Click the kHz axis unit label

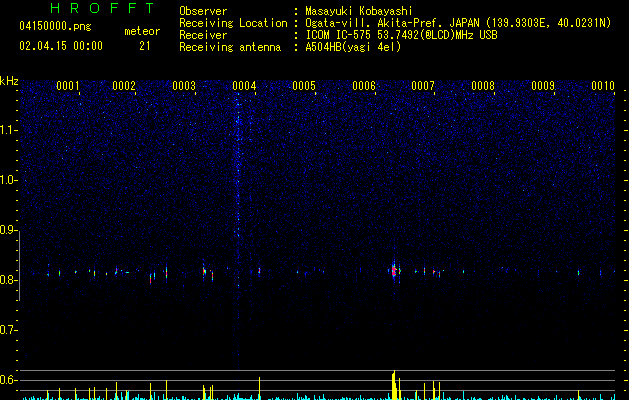[9, 81]
